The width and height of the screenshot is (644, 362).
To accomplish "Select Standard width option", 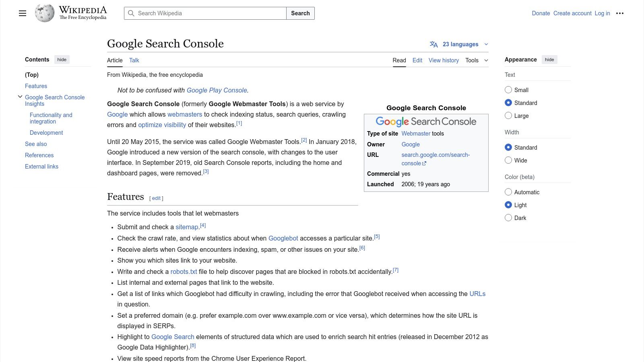I will click(508, 147).
